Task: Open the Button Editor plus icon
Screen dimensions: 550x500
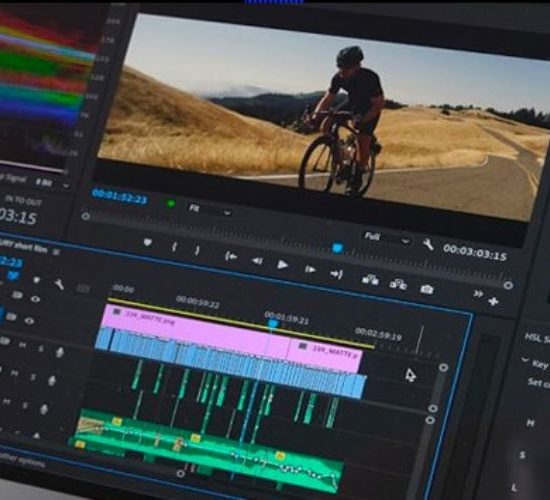Action: tap(493, 301)
